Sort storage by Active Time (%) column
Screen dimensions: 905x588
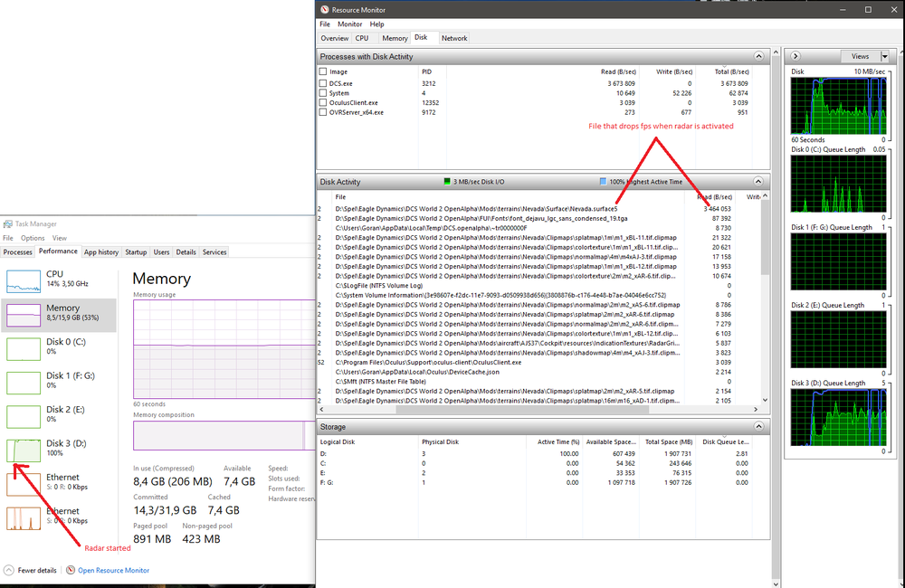tap(558, 442)
